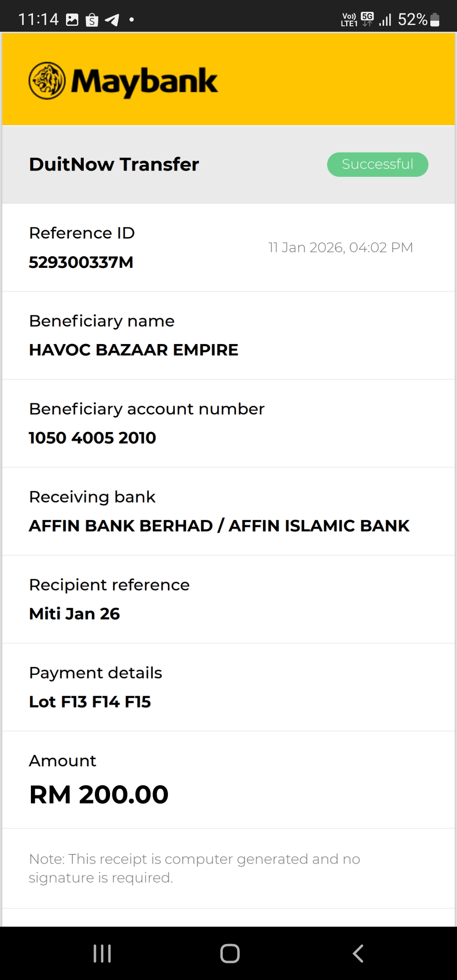Tap the amount RM 200.00
This screenshot has width=457, height=980.
99,794
